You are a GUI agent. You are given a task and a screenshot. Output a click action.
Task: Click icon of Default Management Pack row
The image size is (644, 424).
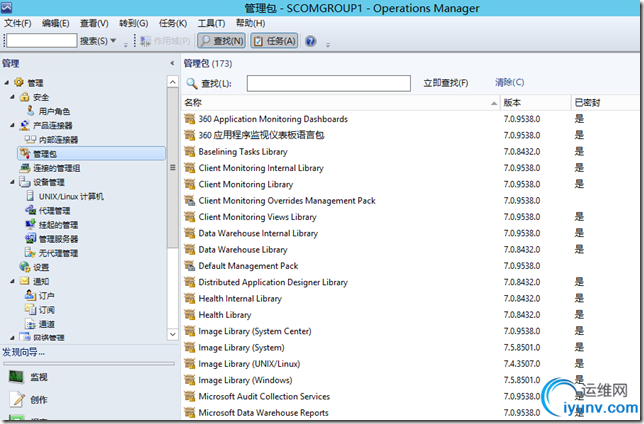pyautogui.click(x=189, y=266)
